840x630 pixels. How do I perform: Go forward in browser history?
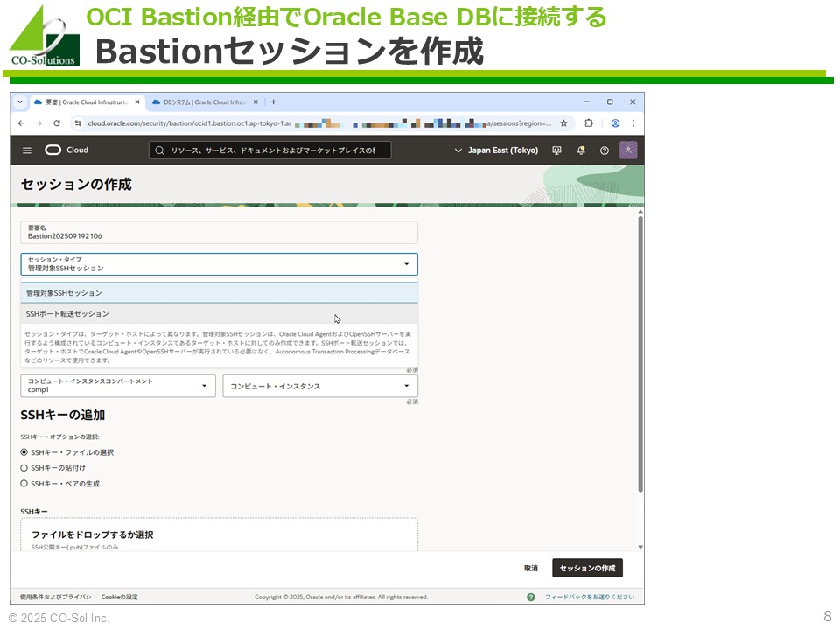point(39,123)
